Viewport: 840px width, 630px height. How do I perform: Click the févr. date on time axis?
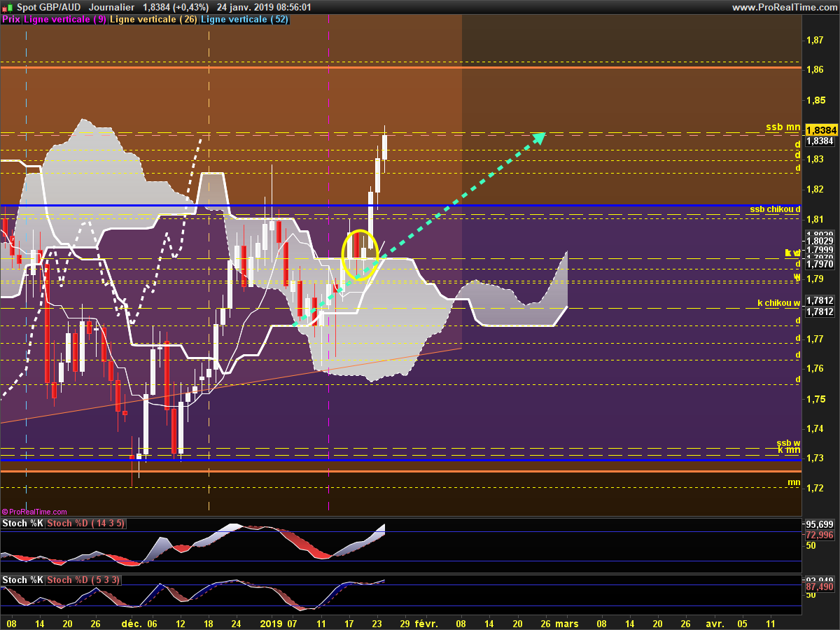(426, 623)
